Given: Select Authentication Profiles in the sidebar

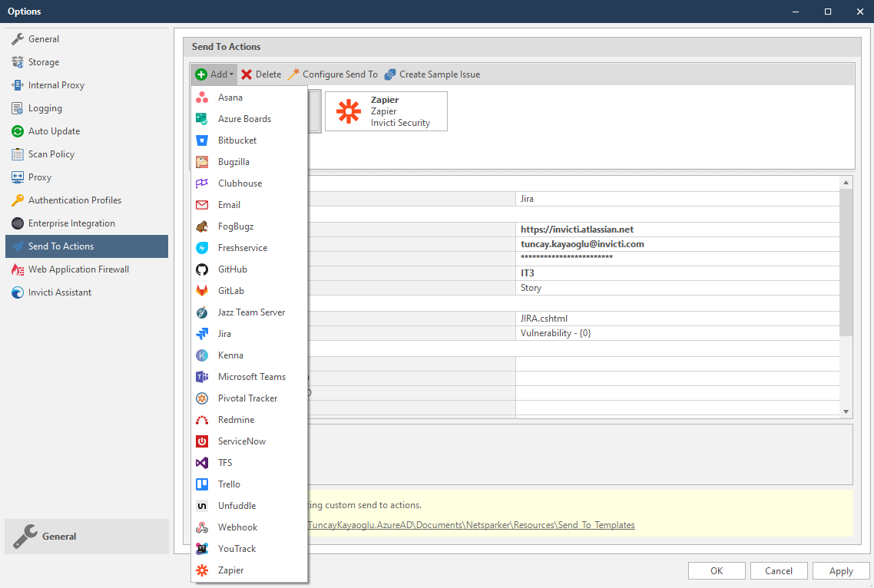Looking at the screenshot, I should 15,200.
